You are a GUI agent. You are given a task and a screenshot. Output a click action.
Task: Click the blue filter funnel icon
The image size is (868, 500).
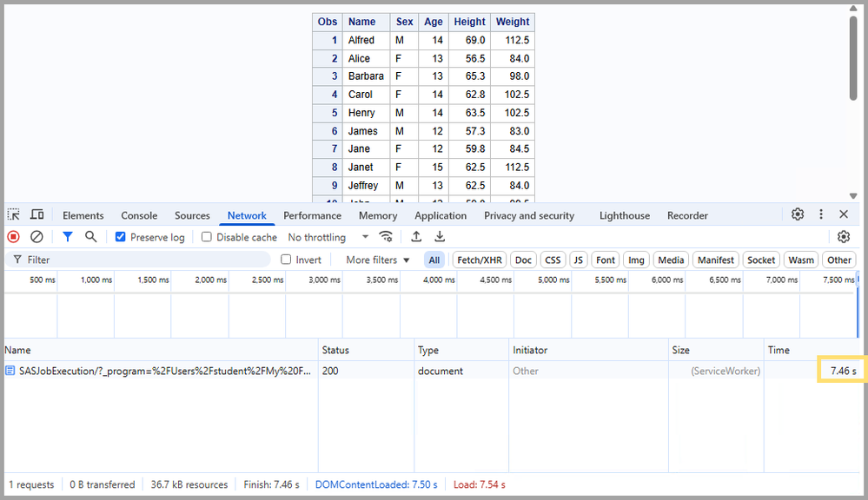pyautogui.click(x=68, y=237)
